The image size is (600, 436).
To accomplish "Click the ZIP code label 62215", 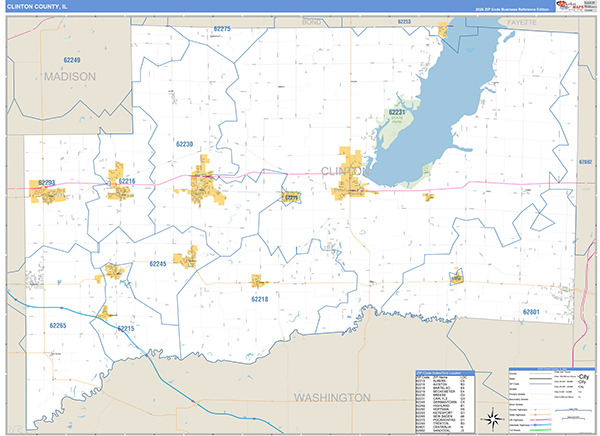I will tap(125, 328).
